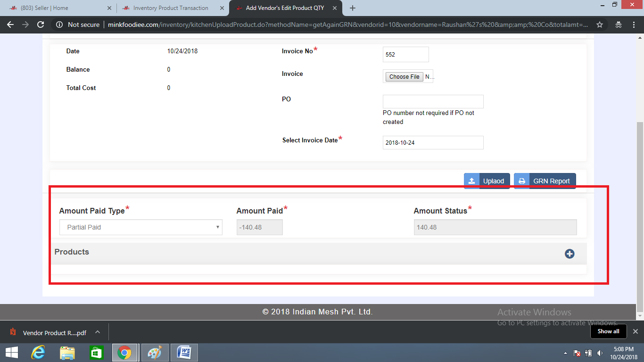Open a new browser tab
Image resolution: width=644 pixels, height=362 pixels.
[x=353, y=8]
